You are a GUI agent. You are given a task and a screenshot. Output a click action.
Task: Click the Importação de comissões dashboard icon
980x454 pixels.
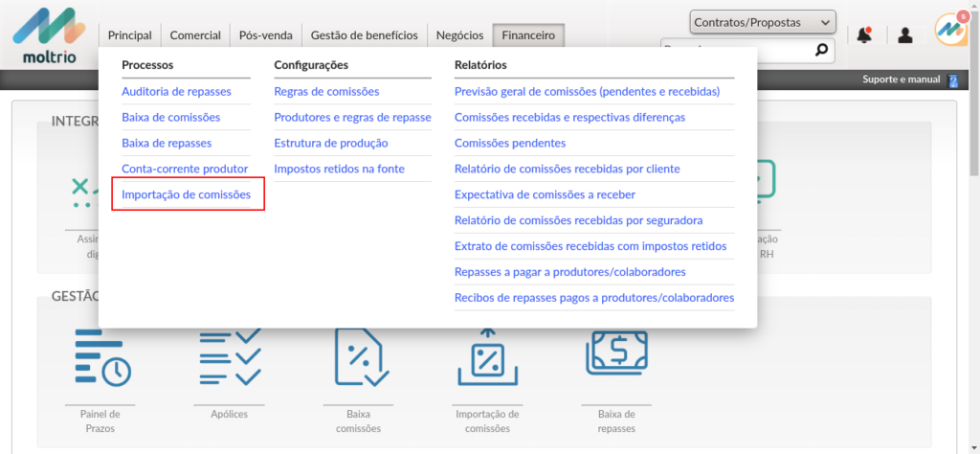tap(487, 358)
